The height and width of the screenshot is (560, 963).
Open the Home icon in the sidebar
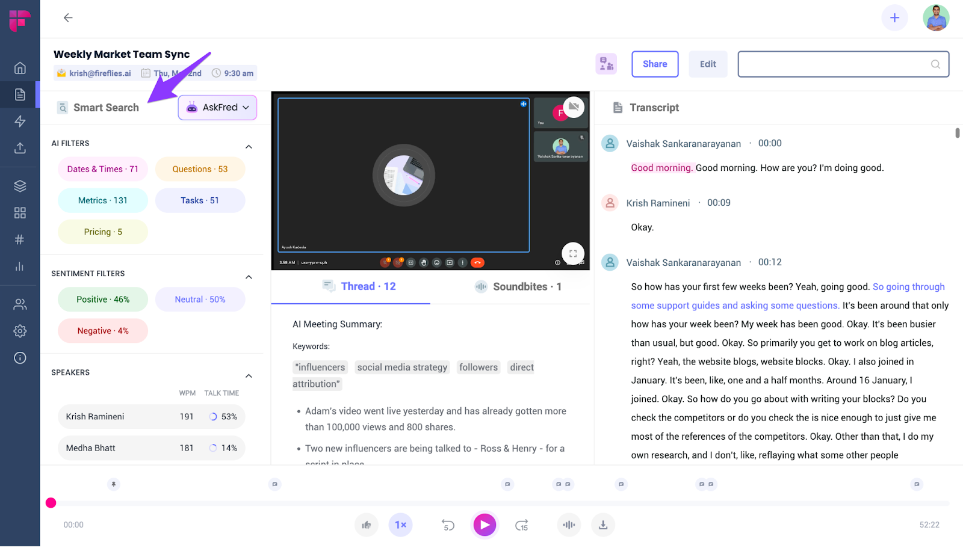pos(20,68)
